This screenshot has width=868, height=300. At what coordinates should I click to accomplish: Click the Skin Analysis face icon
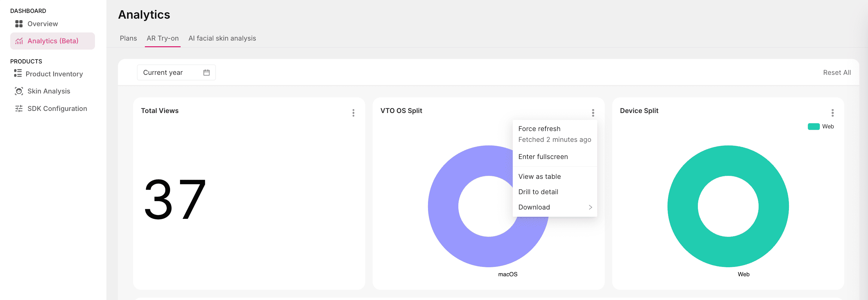(x=19, y=91)
